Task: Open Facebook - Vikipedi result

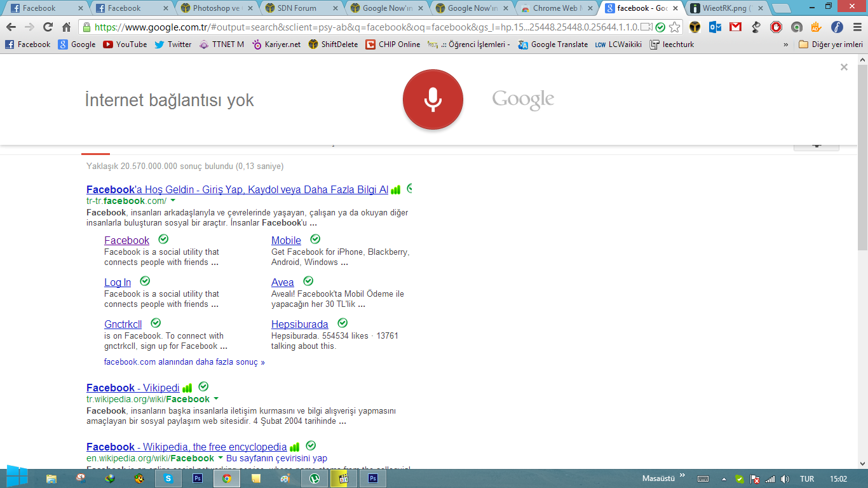Action: tap(133, 388)
